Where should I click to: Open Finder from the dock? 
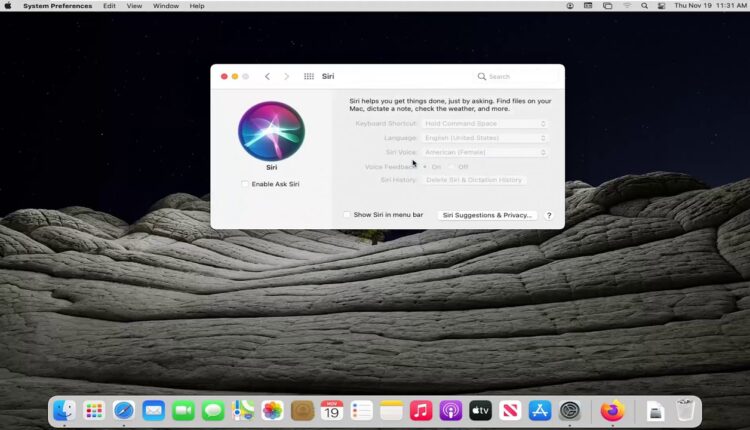(x=64, y=410)
